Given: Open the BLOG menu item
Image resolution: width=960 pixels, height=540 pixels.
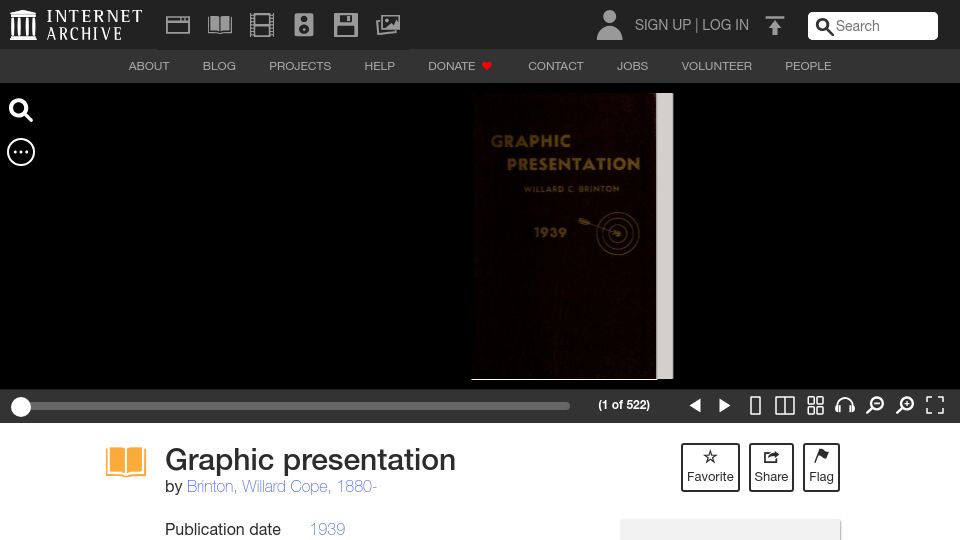Looking at the screenshot, I should click(219, 66).
